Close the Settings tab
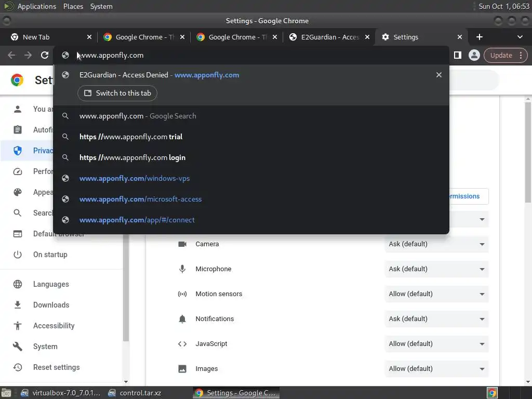The height and width of the screenshot is (399, 532). point(460,37)
